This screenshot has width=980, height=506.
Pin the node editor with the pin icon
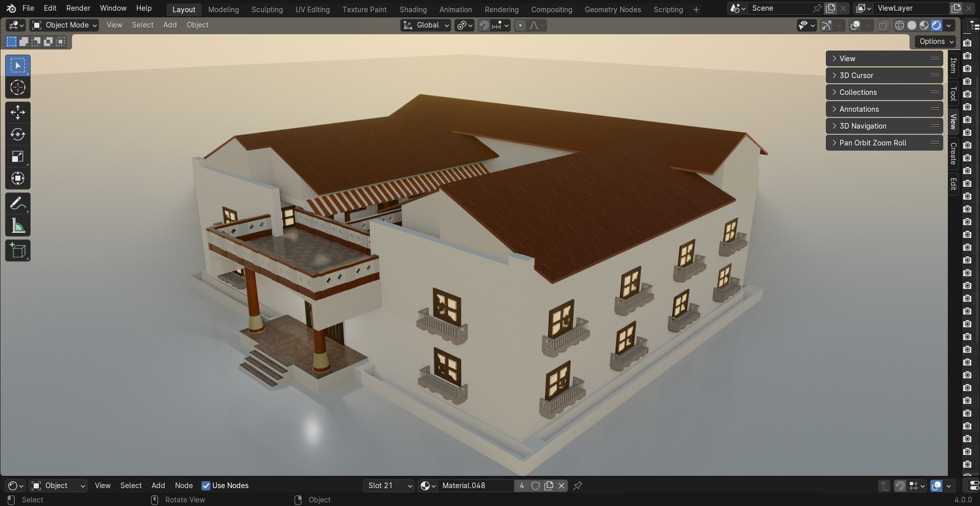pos(578,486)
